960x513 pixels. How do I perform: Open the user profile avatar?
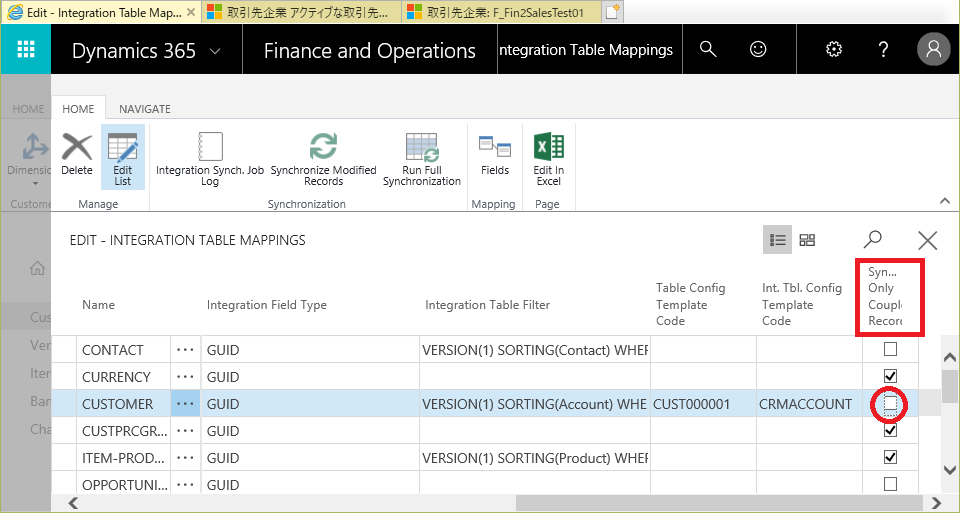coord(934,49)
